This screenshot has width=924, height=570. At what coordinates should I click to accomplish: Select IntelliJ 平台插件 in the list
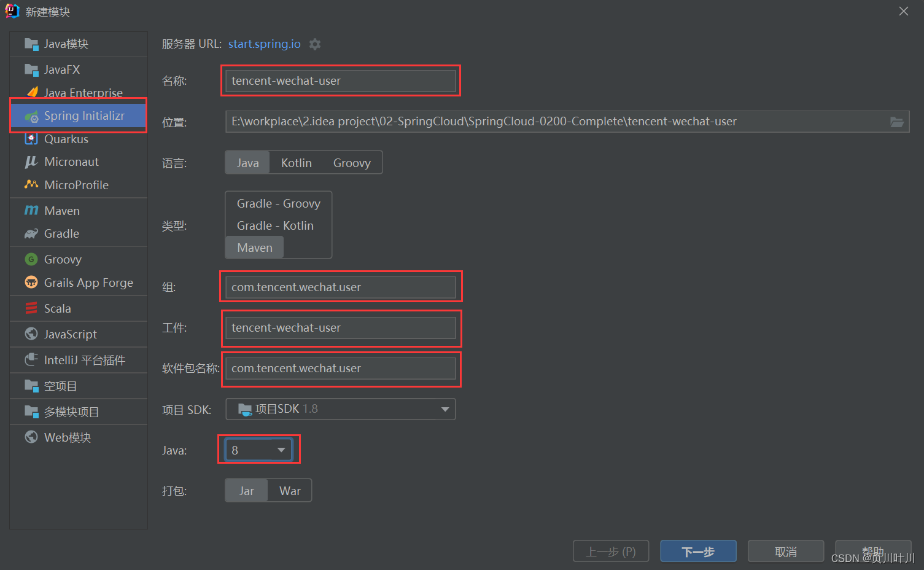click(79, 360)
